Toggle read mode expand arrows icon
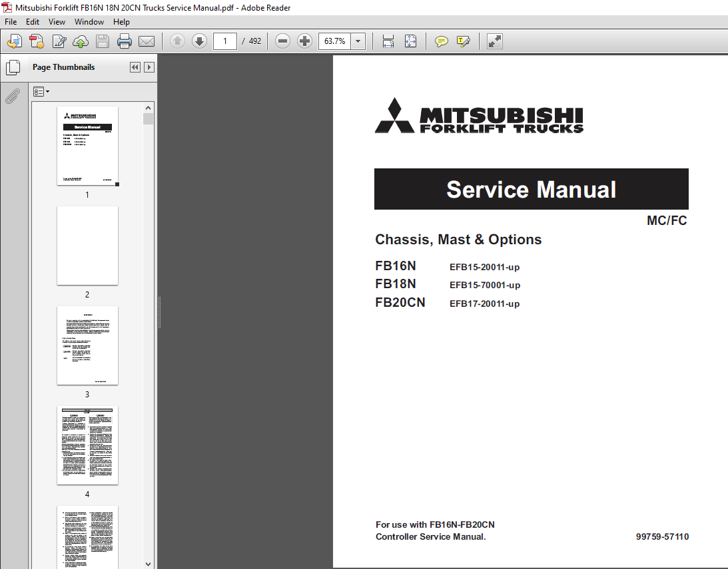728x569 pixels. click(x=494, y=41)
